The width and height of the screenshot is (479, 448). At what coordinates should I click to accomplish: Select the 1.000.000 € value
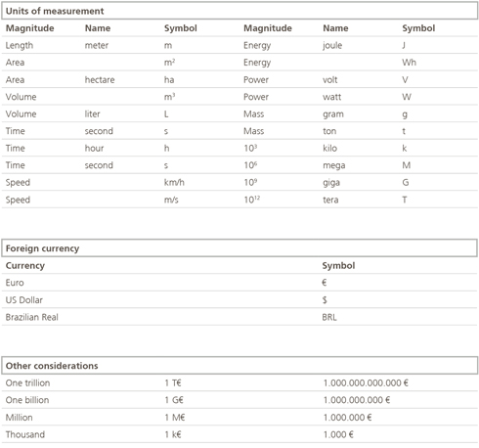347,418
